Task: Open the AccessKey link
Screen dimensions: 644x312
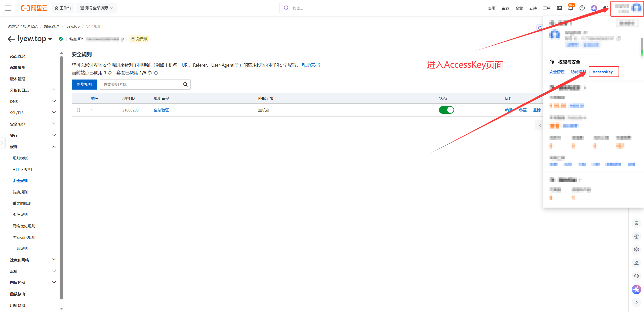Action: point(602,72)
